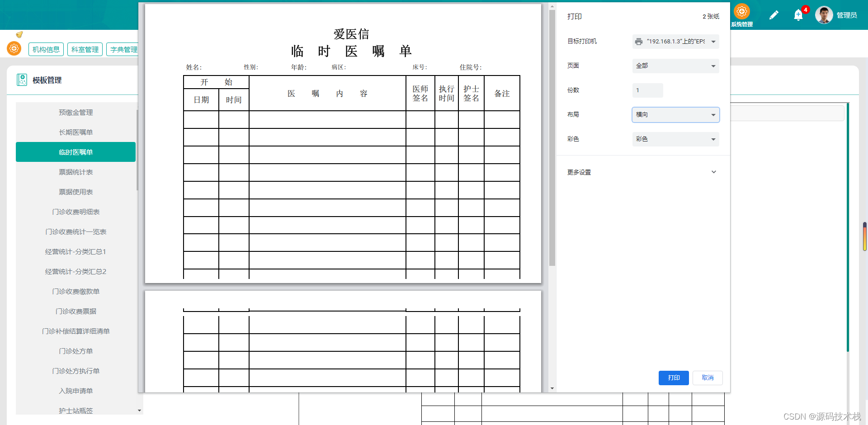Select 入院申请单 in template list
868x425 pixels.
pos(75,391)
